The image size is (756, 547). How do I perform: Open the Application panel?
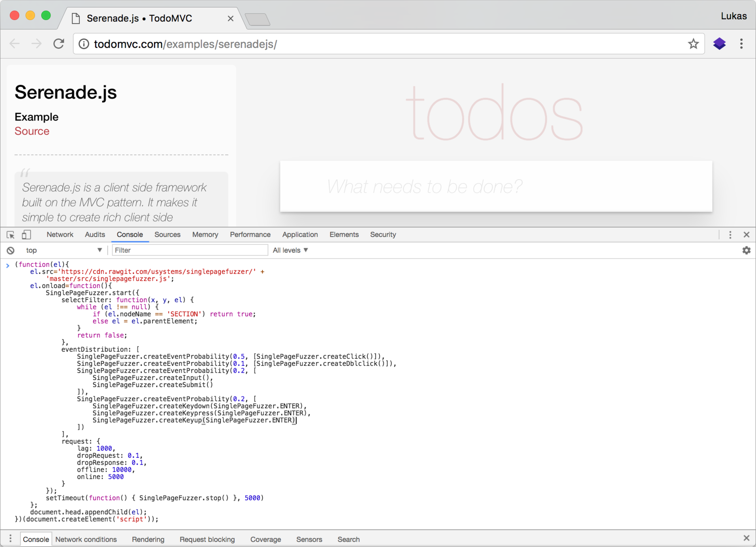click(300, 235)
